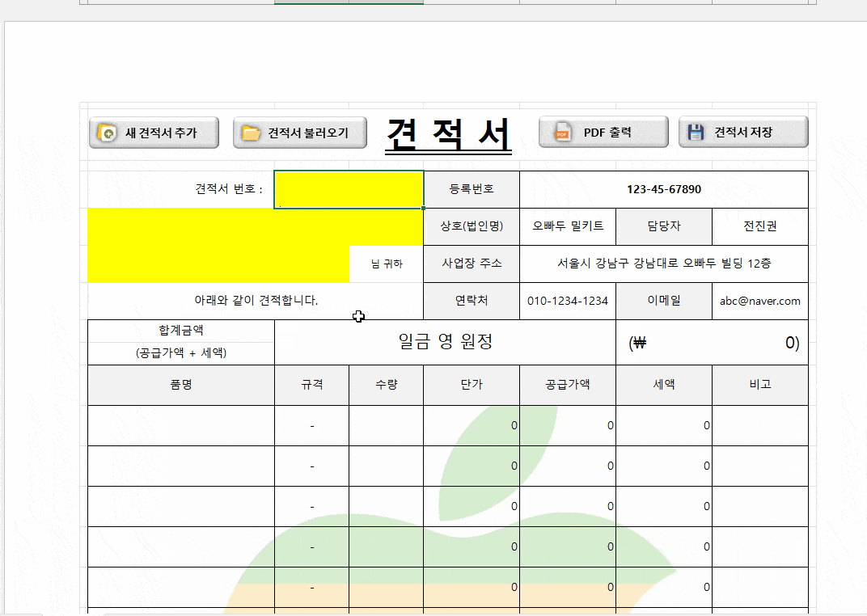Select the ₩ total amount cell
Image resolution: width=867 pixels, height=616 pixels.
pyautogui.click(x=713, y=342)
